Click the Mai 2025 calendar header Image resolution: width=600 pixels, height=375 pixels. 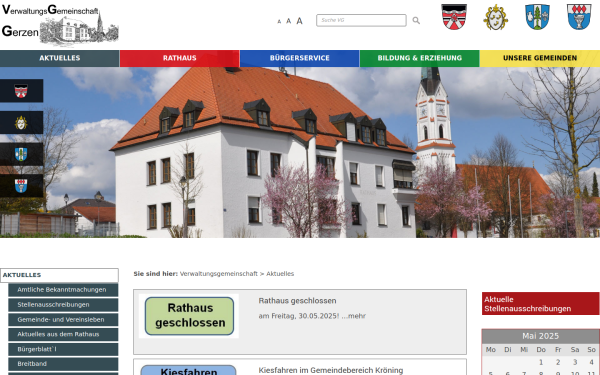tap(540, 336)
